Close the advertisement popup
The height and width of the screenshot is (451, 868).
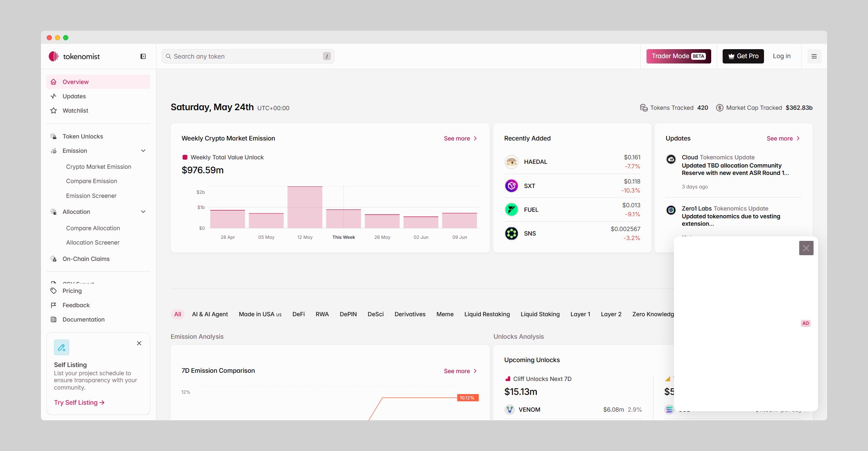tap(806, 248)
